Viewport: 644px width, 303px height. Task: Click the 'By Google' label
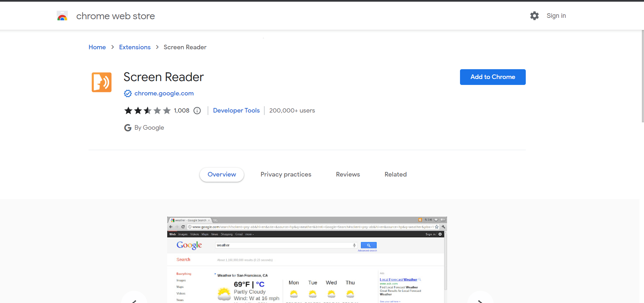coord(149,128)
